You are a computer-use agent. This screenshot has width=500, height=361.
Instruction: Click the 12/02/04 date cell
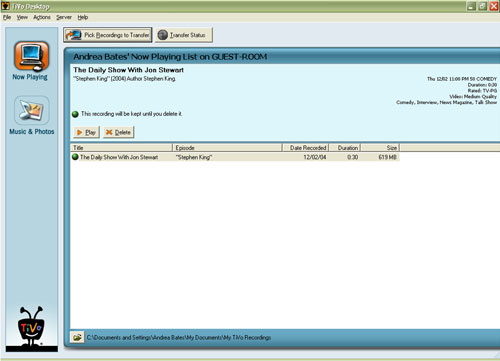click(315, 157)
